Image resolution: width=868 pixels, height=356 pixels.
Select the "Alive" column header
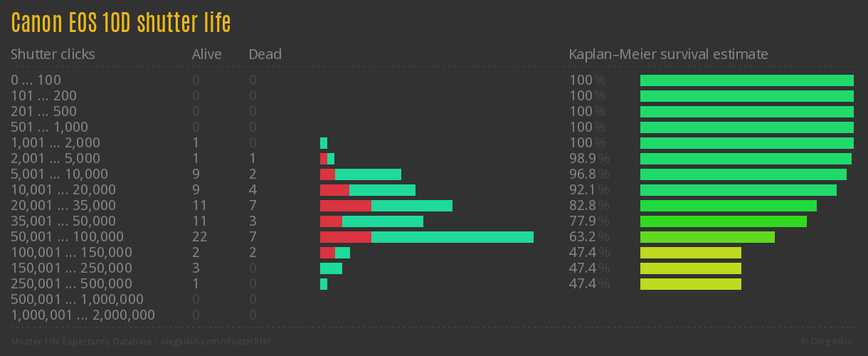207,54
